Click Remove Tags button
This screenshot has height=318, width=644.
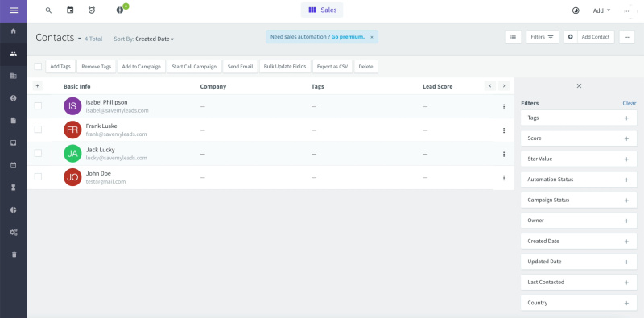[x=96, y=67]
